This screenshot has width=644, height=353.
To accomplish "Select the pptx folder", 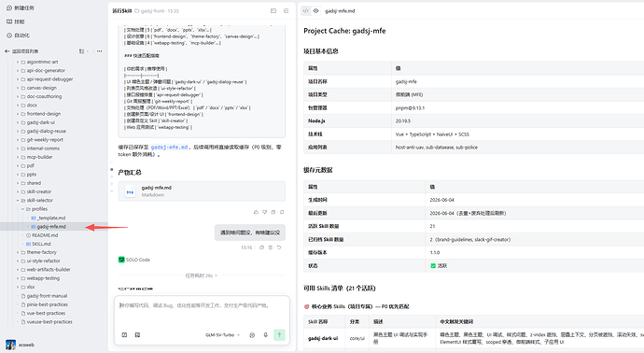I will pyautogui.click(x=29, y=175).
